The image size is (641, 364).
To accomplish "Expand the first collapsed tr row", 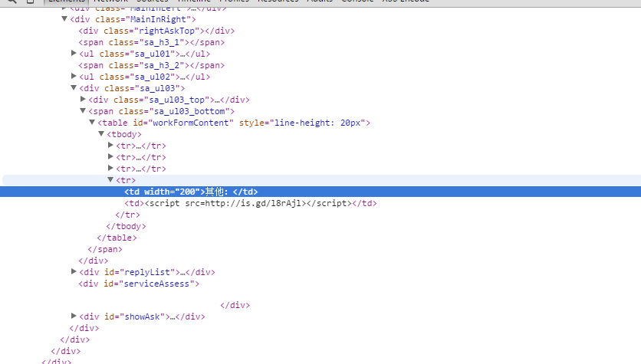I will pyautogui.click(x=110, y=145).
